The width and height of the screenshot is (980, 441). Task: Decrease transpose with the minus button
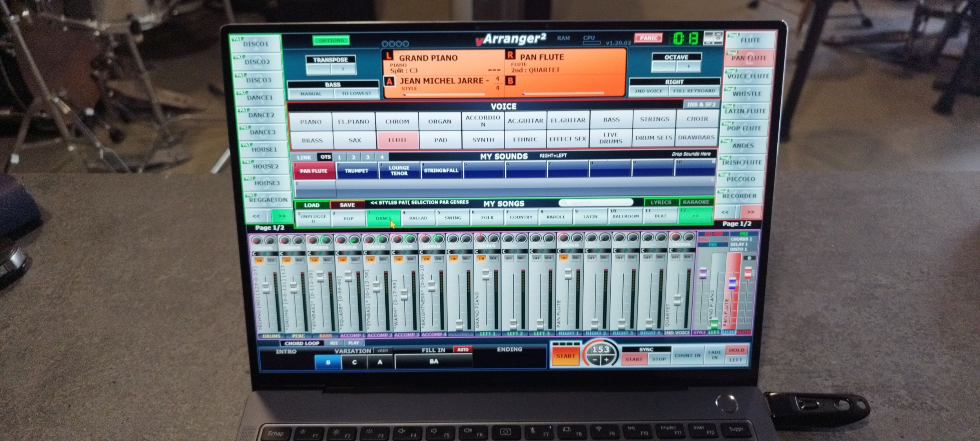[x=318, y=69]
